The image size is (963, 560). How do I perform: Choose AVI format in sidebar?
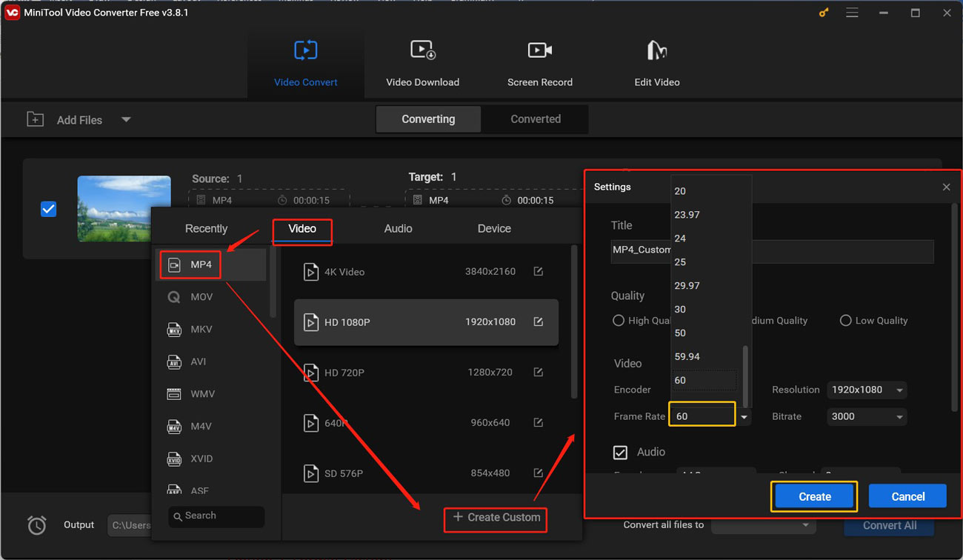point(211,361)
